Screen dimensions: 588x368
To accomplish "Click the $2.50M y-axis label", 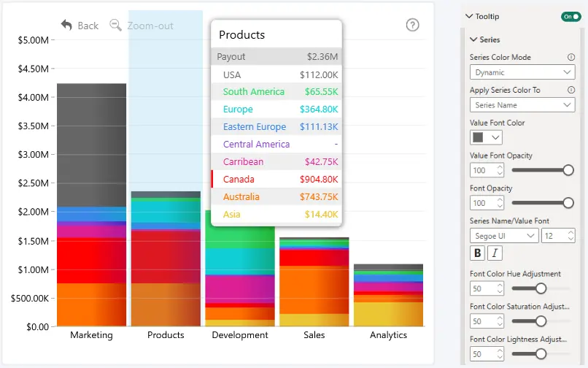I will point(34,183).
